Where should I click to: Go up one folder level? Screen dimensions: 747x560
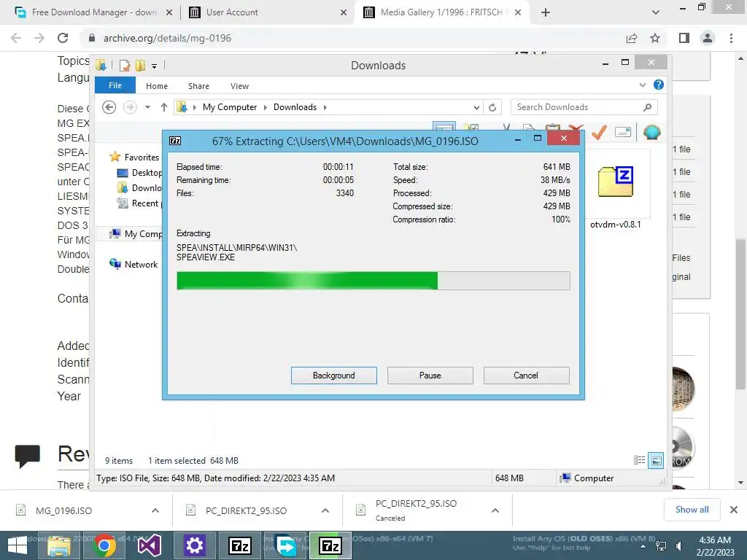(x=164, y=107)
